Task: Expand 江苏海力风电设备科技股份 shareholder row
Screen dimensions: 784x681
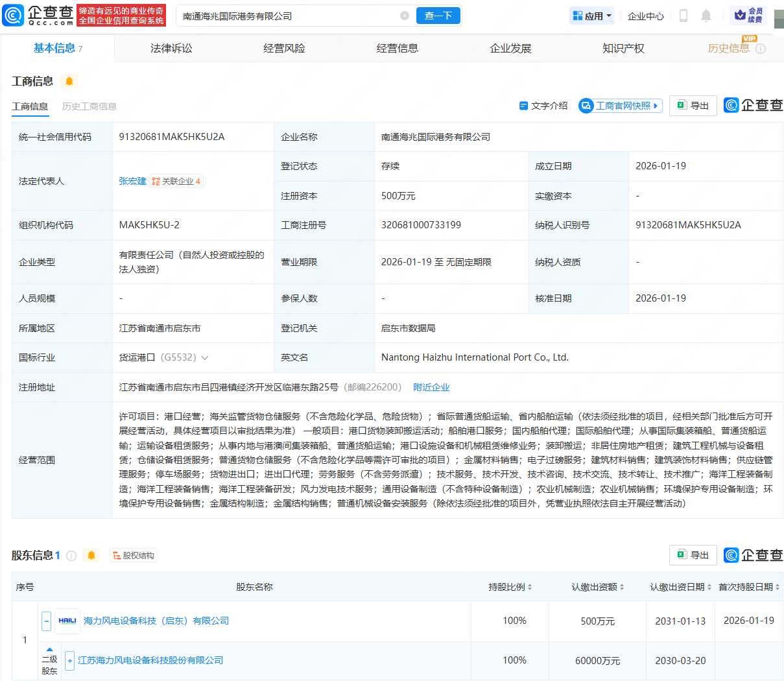Action: coord(69,661)
